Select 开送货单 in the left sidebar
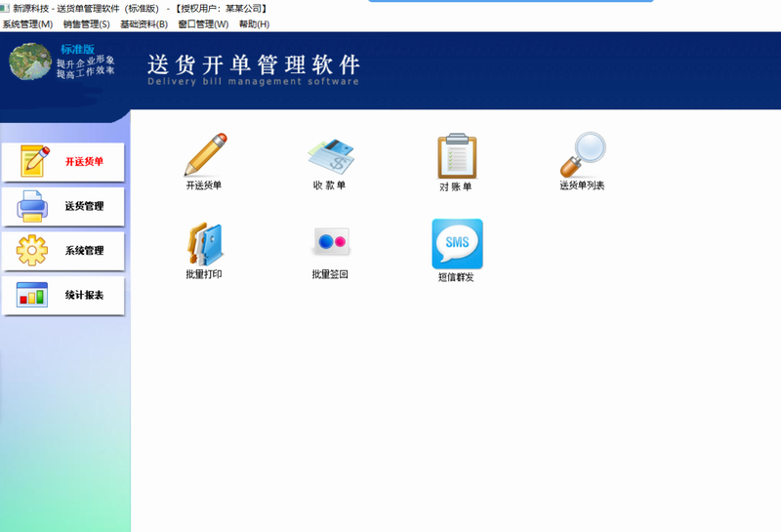Viewport: 781px width, 532px height. 64,162
